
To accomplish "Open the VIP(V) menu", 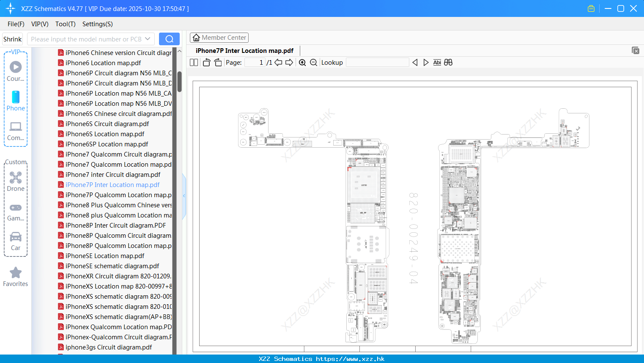I will pyautogui.click(x=40, y=24).
